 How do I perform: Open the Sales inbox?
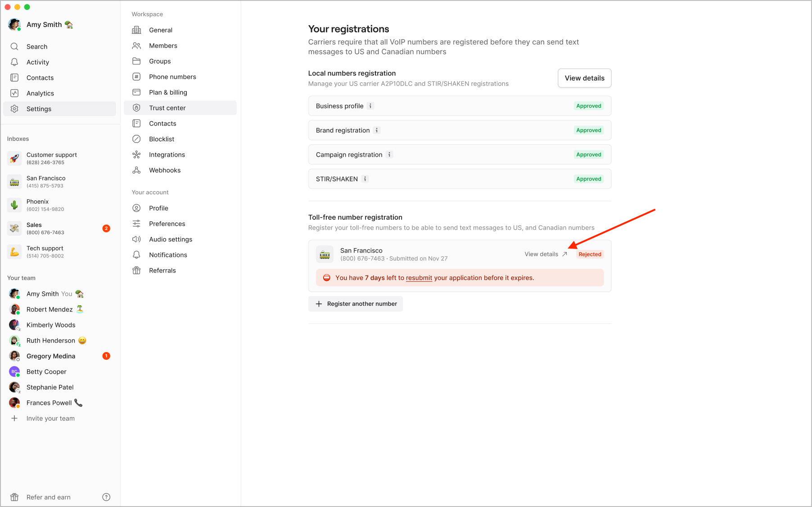[x=59, y=228]
